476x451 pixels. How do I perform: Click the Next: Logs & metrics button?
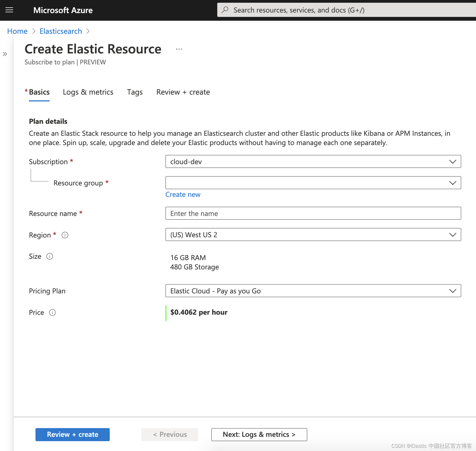tap(259, 434)
